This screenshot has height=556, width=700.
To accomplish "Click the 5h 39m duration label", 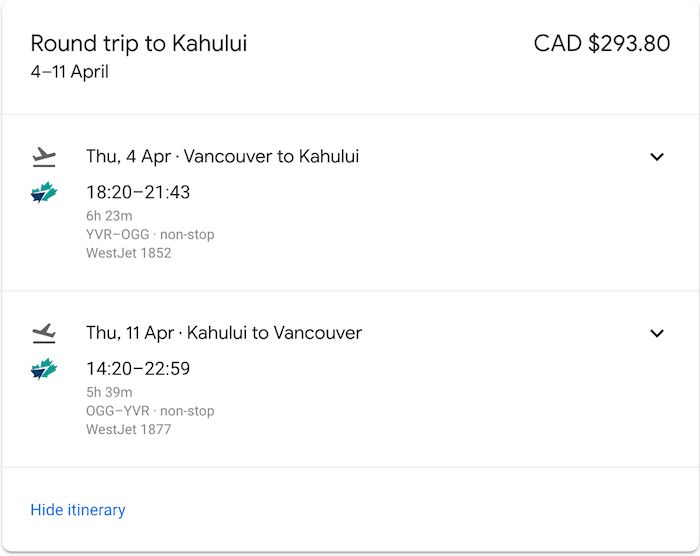I will coord(109,393).
